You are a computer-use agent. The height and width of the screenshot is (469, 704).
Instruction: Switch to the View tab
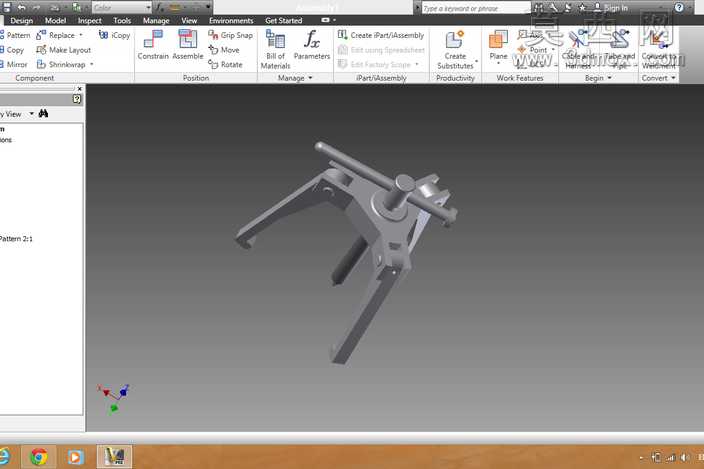coord(189,21)
